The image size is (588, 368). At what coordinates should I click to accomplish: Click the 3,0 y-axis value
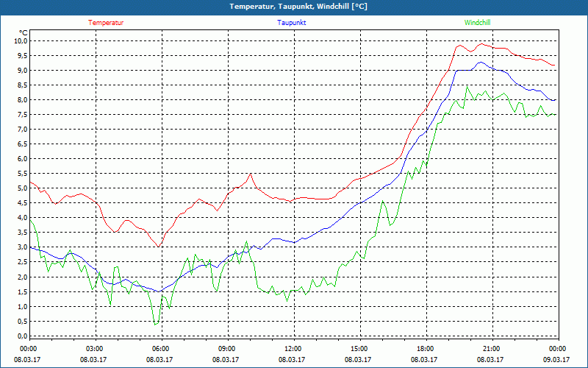23,247
